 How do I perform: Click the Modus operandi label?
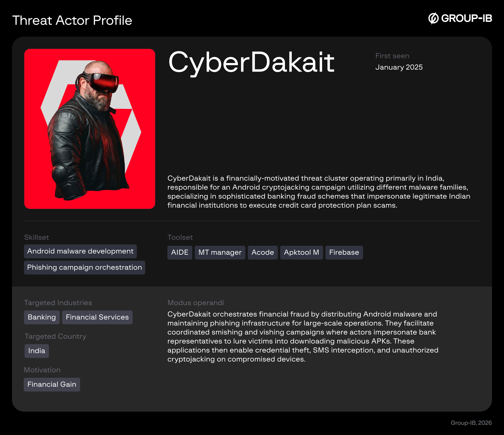[x=196, y=303]
